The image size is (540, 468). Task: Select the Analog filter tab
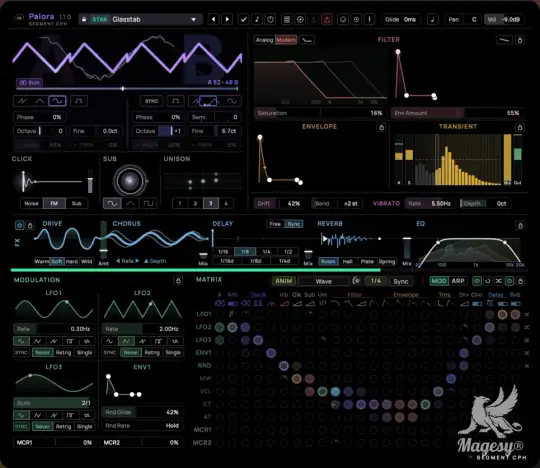click(264, 40)
